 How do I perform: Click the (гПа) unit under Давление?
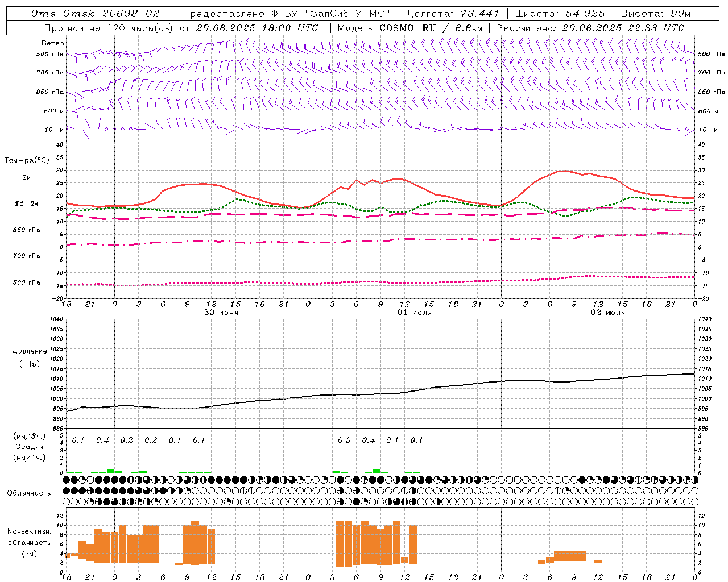coord(29,364)
